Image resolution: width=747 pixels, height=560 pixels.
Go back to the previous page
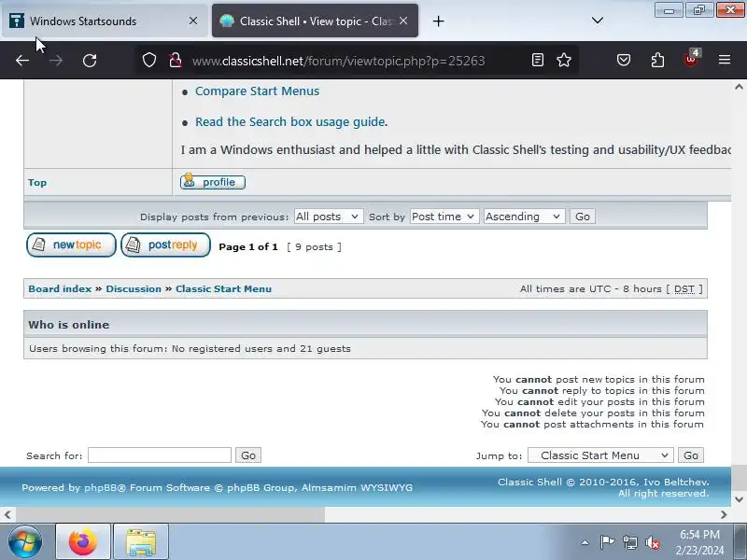coord(22,61)
